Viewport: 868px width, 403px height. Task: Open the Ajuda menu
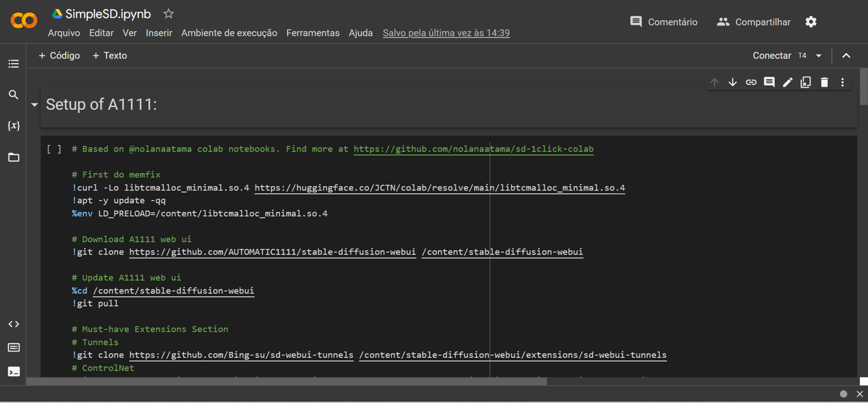[361, 33]
